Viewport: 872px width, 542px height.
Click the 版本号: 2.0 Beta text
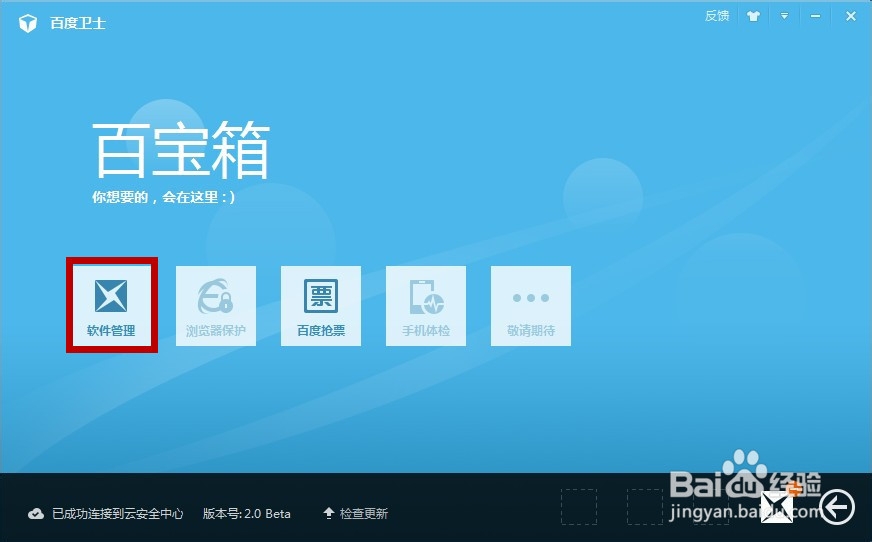246,513
